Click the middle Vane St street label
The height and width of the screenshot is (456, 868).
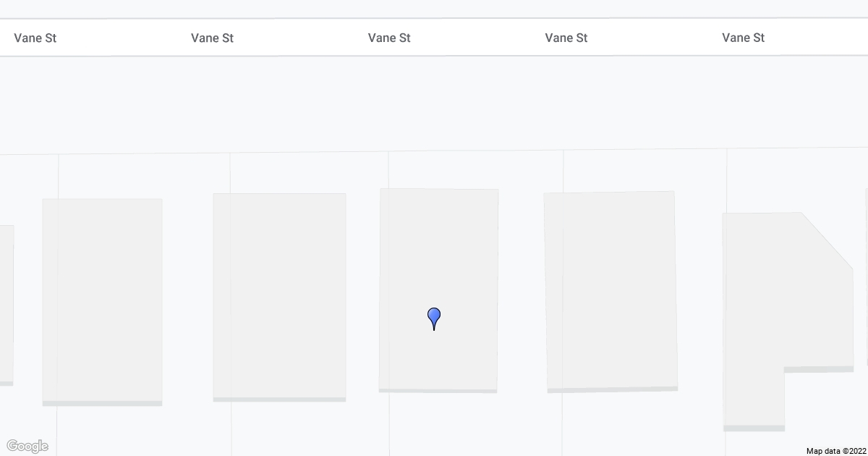click(x=389, y=38)
